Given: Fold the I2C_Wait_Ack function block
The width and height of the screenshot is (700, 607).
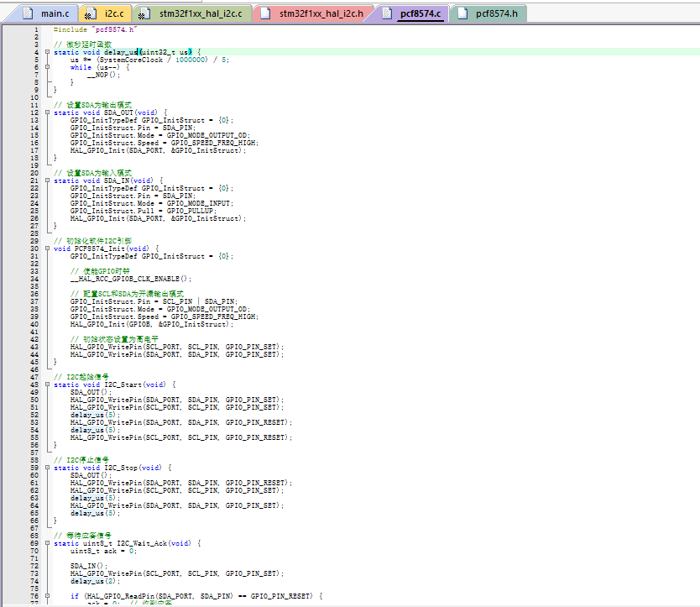Looking at the screenshot, I should pos(47,543).
